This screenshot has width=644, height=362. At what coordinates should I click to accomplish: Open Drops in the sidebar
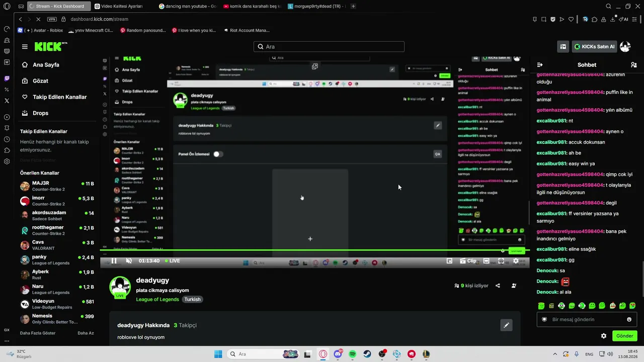coord(41,113)
